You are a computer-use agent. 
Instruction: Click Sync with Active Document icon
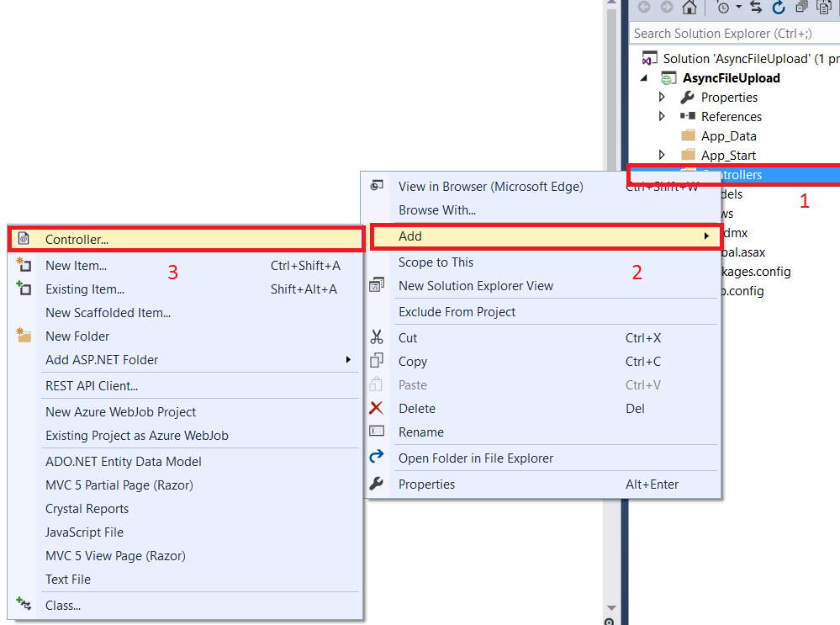click(756, 7)
